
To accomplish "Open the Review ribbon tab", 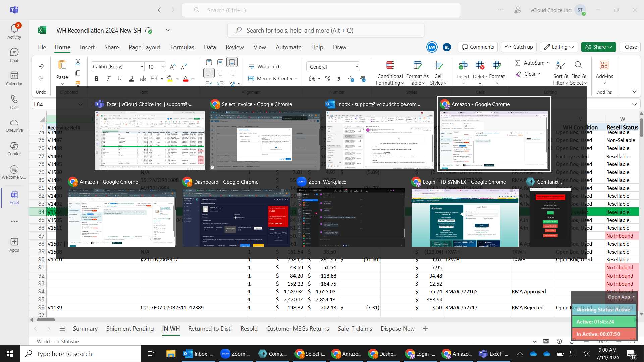I will [235, 47].
